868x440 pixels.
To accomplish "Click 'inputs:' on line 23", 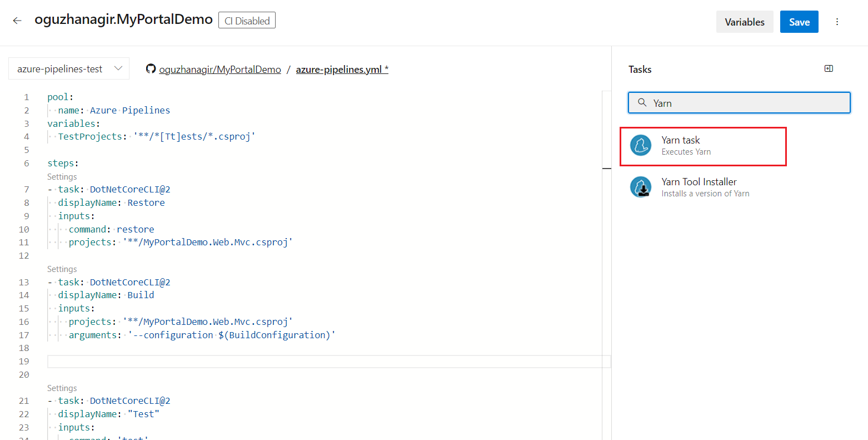I will [76, 428].
